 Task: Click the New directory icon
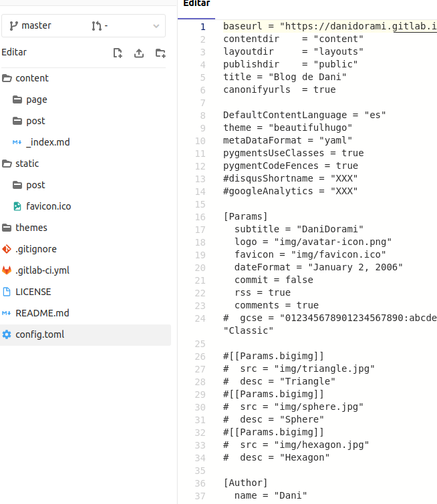pyautogui.click(x=160, y=53)
